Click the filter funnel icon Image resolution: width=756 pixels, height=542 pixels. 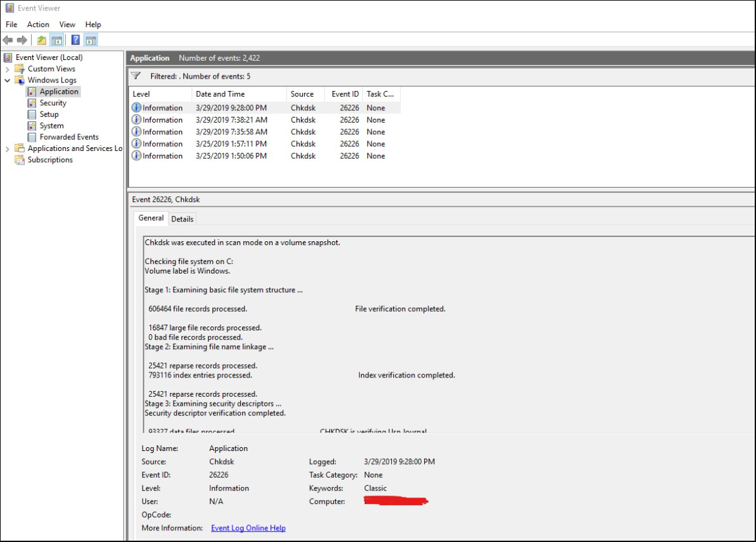pos(136,76)
